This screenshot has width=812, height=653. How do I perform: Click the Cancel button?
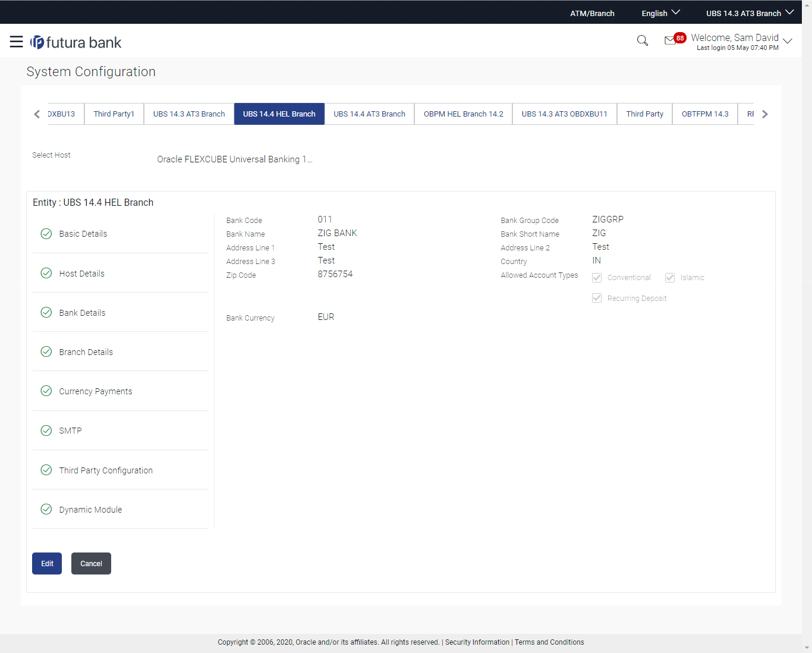(x=91, y=563)
